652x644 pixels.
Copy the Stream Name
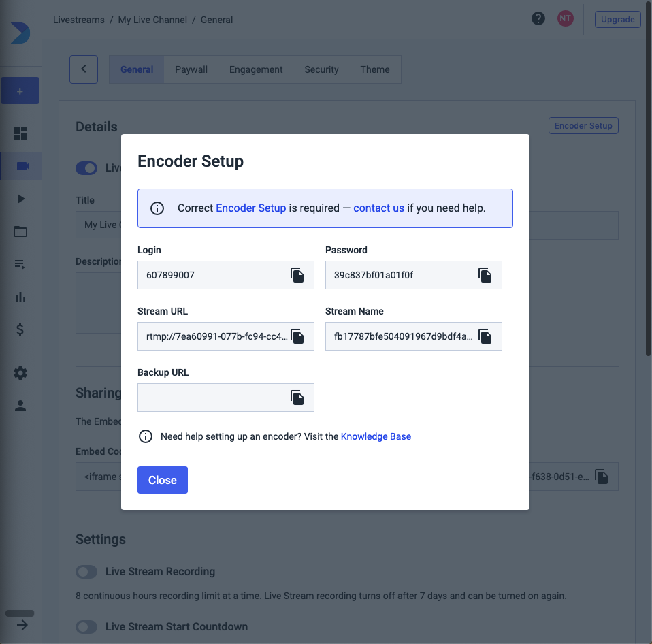pyautogui.click(x=485, y=336)
